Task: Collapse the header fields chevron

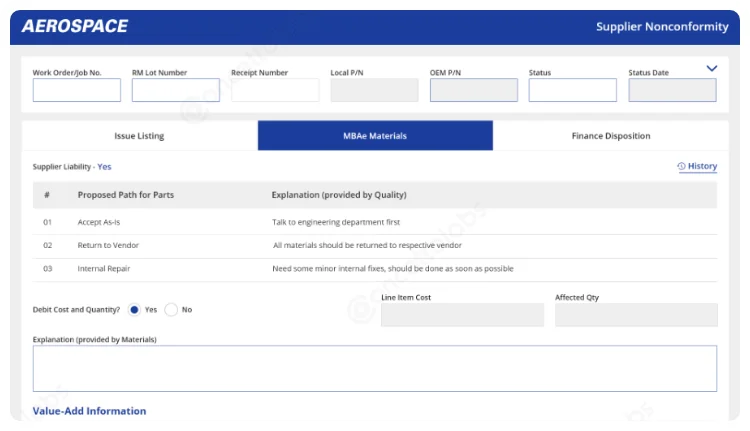Action: (712, 68)
